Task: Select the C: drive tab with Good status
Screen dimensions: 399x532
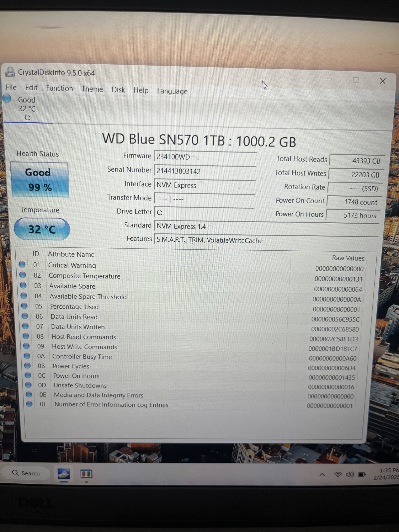Action: (27, 109)
